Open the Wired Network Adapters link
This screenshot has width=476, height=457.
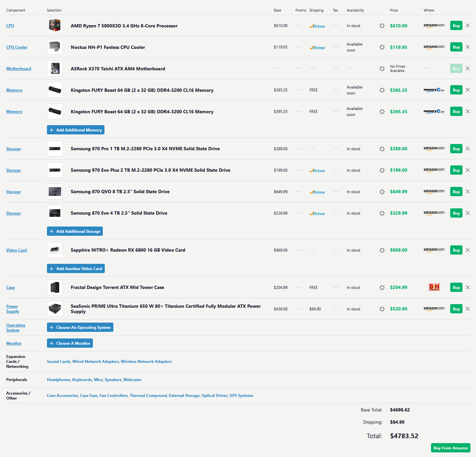[96, 362]
